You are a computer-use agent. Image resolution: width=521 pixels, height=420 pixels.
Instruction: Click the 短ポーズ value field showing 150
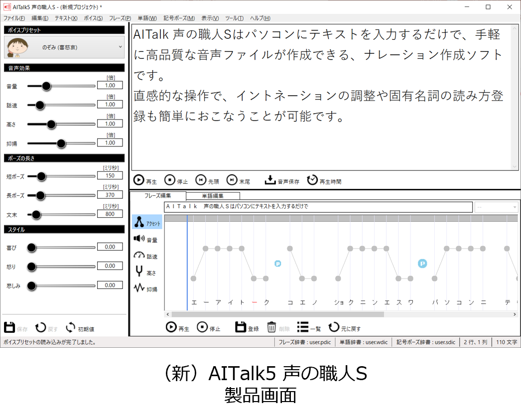(x=110, y=175)
